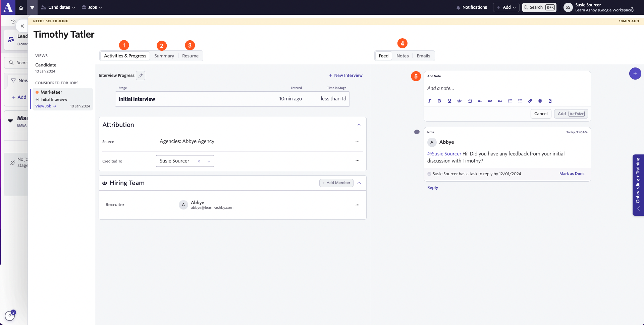Open the help question mark icon
644x325 pixels.
pos(10,316)
